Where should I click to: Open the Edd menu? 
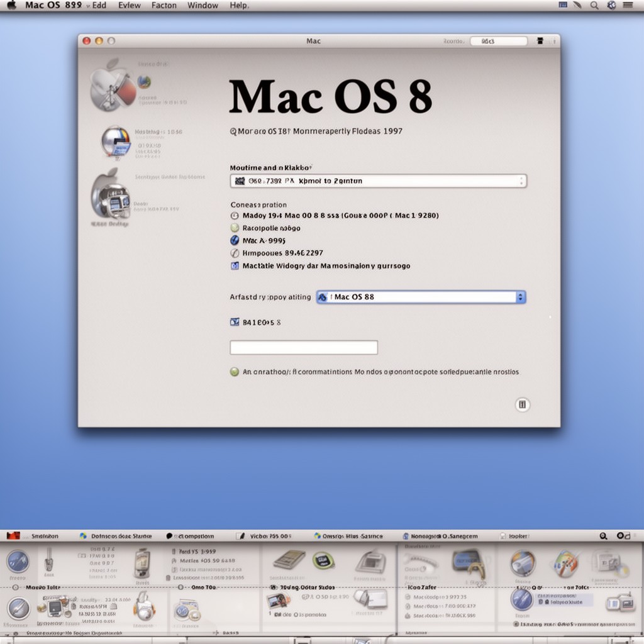(x=99, y=5)
